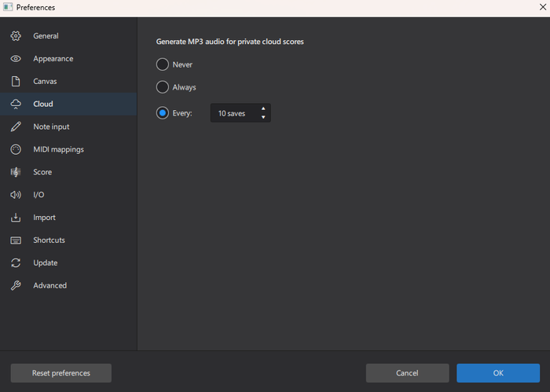Image resolution: width=550 pixels, height=392 pixels.
Task: Go to MIDI mappings page
Action: coord(68,149)
